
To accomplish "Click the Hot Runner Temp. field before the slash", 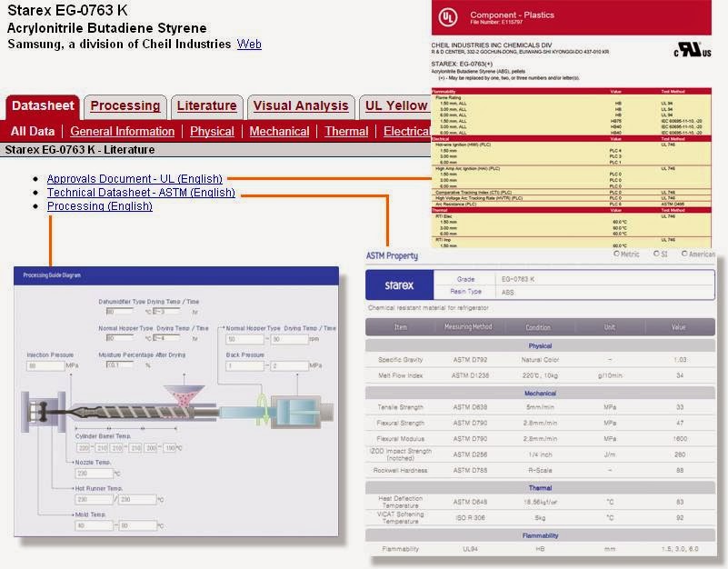I will pyautogui.click(x=94, y=499).
